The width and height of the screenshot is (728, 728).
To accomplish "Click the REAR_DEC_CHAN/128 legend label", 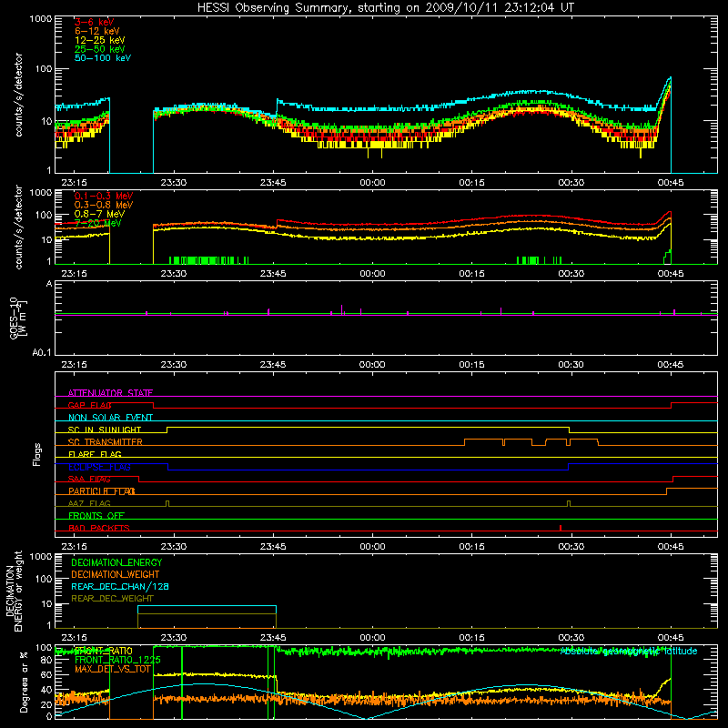I will pyautogui.click(x=120, y=586).
